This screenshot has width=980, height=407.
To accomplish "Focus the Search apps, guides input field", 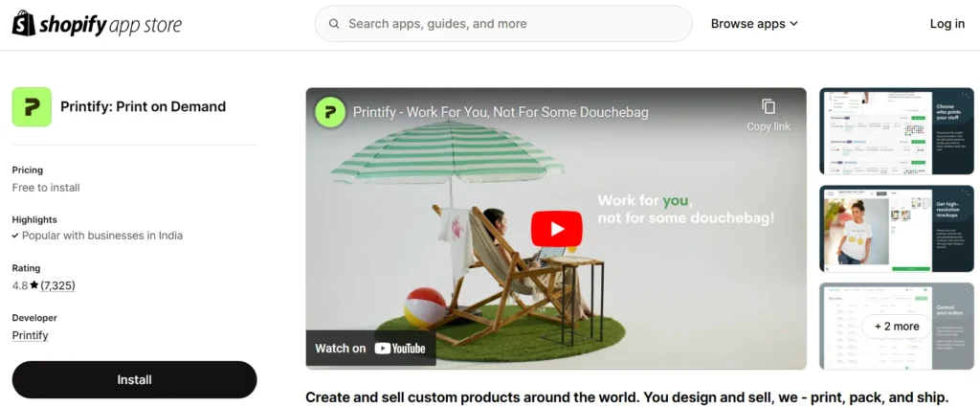I will [503, 24].
